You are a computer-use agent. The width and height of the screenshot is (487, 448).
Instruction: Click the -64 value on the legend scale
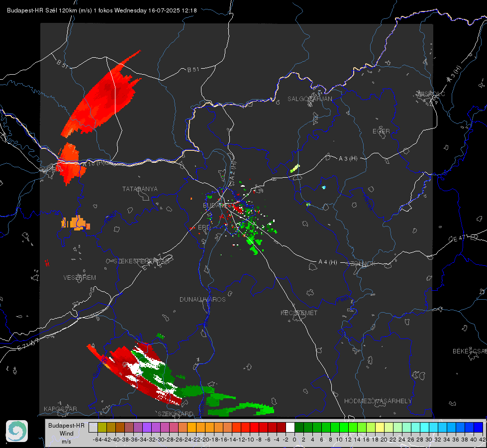point(97,440)
